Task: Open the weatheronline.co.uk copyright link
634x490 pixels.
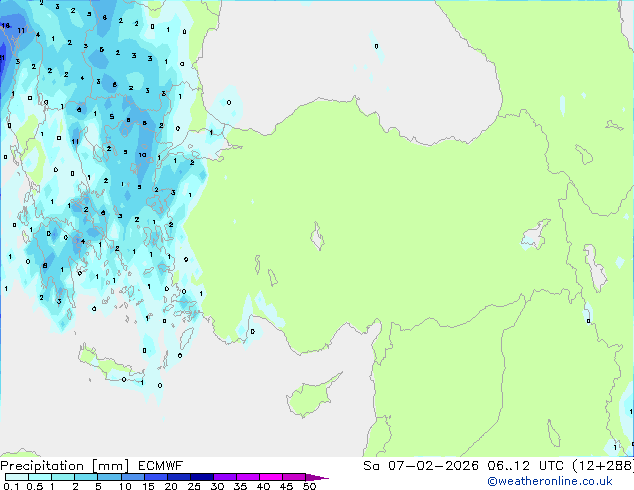Action: pos(549,481)
